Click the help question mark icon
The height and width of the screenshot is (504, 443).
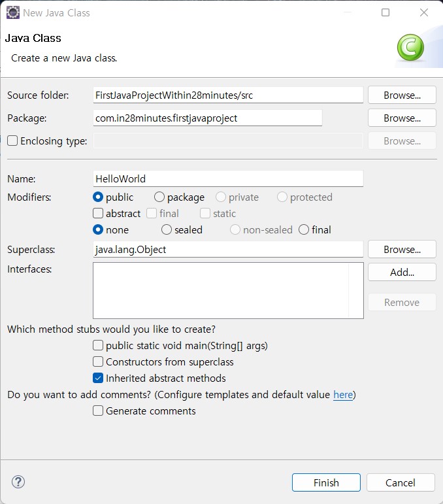click(x=18, y=482)
